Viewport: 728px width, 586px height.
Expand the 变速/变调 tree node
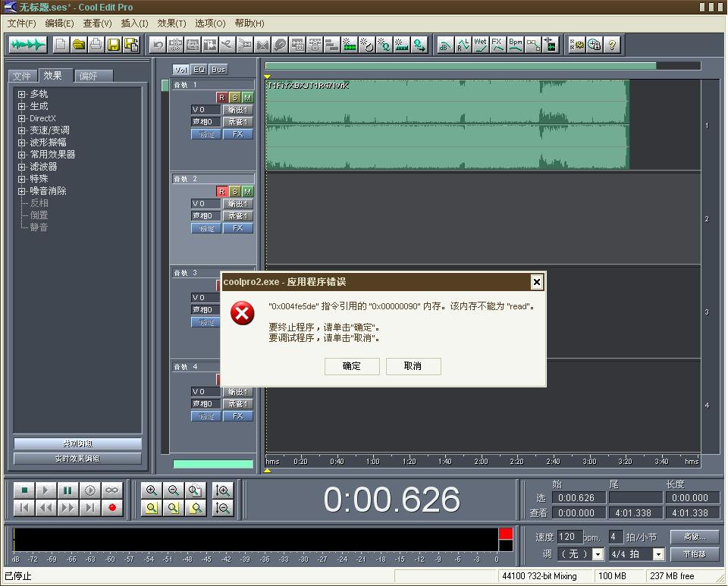click(x=21, y=130)
